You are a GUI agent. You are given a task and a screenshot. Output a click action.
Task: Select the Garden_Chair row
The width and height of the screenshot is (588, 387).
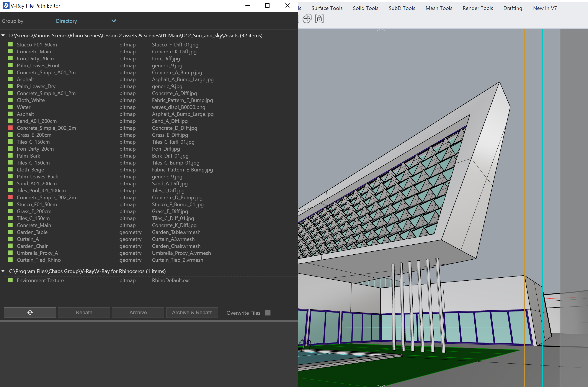148,246
